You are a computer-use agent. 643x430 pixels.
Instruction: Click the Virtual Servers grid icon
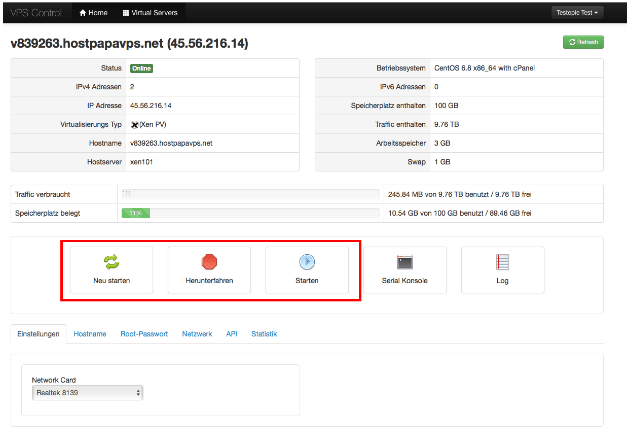[x=126, y=13]
